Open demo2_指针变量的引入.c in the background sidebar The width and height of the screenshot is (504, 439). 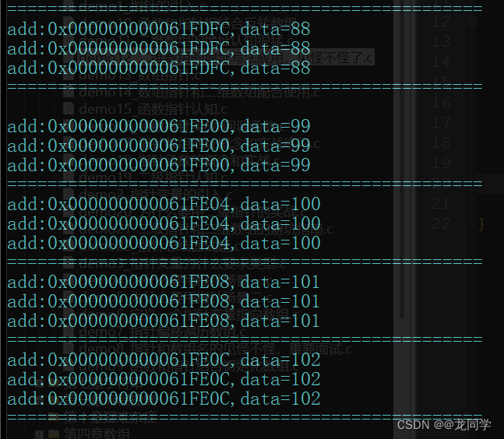tap(156, 194)
